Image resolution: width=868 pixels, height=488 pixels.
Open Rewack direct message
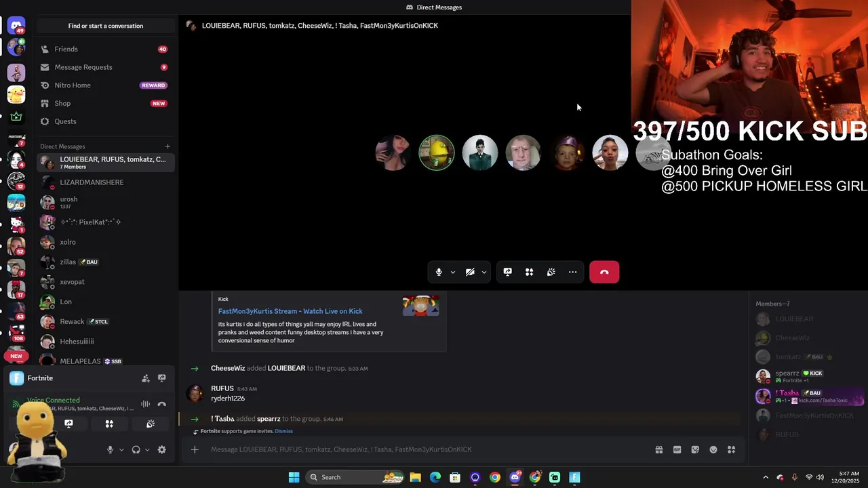[105, 321]
